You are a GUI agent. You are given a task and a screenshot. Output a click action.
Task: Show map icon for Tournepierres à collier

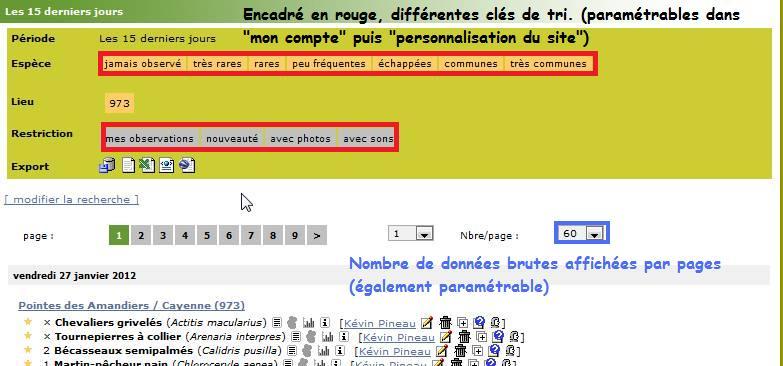[311, 337]
